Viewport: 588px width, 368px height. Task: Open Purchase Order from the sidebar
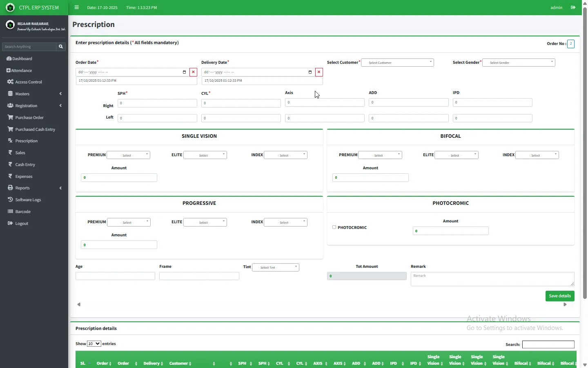point(29,118)
